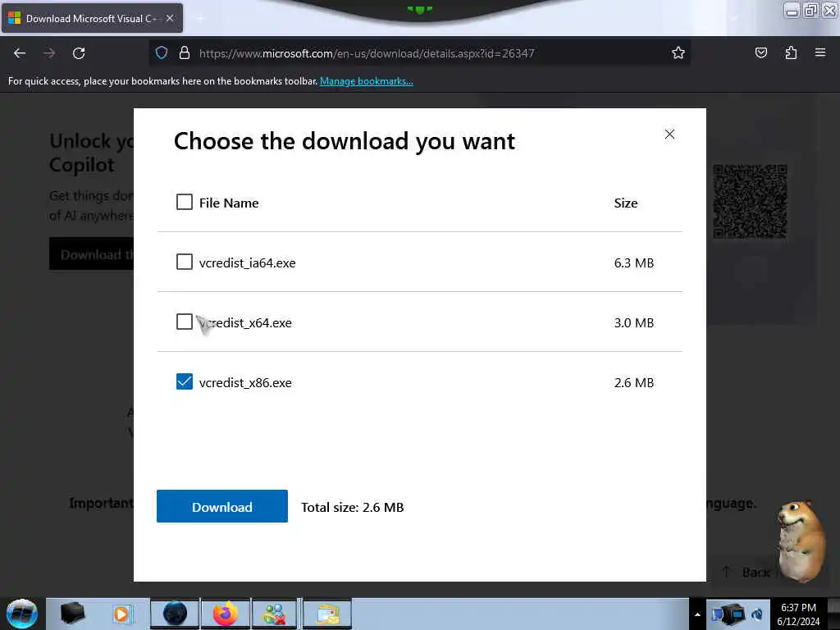This screenshot has width=840, height=630.
Task: Check the vcredist_ia64.exe checkbox
Action: [185, 262]
